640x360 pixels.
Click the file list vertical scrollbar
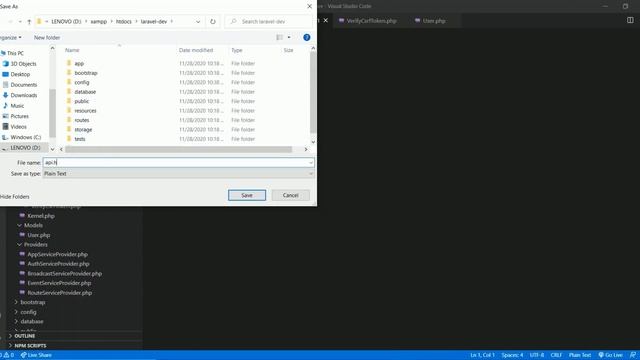click(x=313, y=92)
